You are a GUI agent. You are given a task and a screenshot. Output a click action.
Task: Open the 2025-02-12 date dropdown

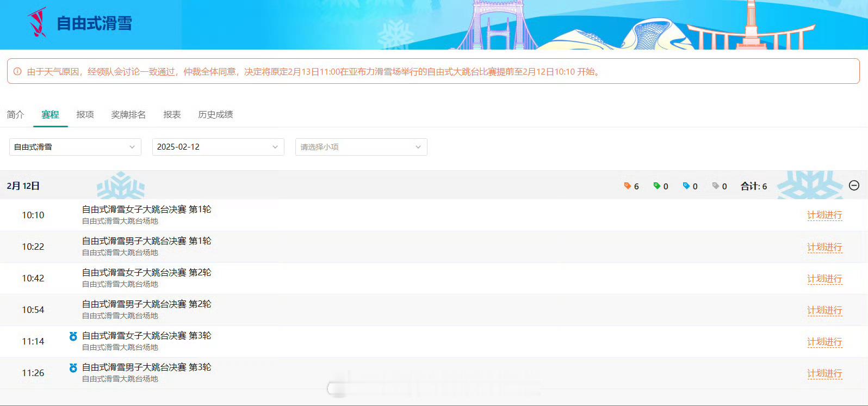pyautogui.click(x=218, y=147)
